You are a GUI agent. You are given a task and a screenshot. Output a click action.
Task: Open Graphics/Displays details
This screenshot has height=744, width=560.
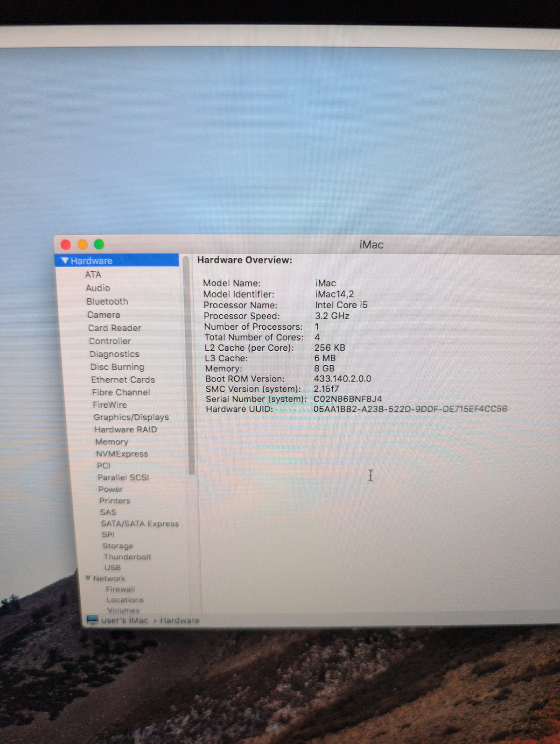(x=131, y=417)
